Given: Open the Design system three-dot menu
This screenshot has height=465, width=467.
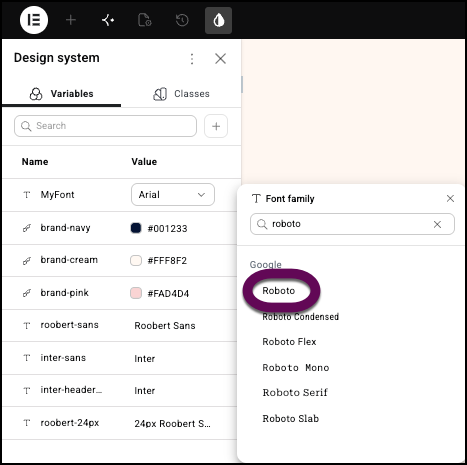Looking at the screenshot, I should [x=192, y=59].
